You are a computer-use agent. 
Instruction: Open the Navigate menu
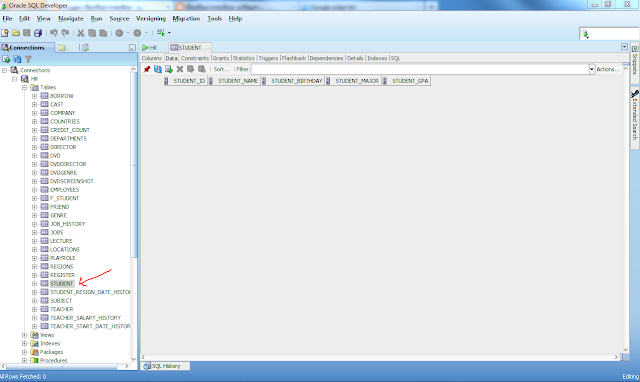coord(71,18)
